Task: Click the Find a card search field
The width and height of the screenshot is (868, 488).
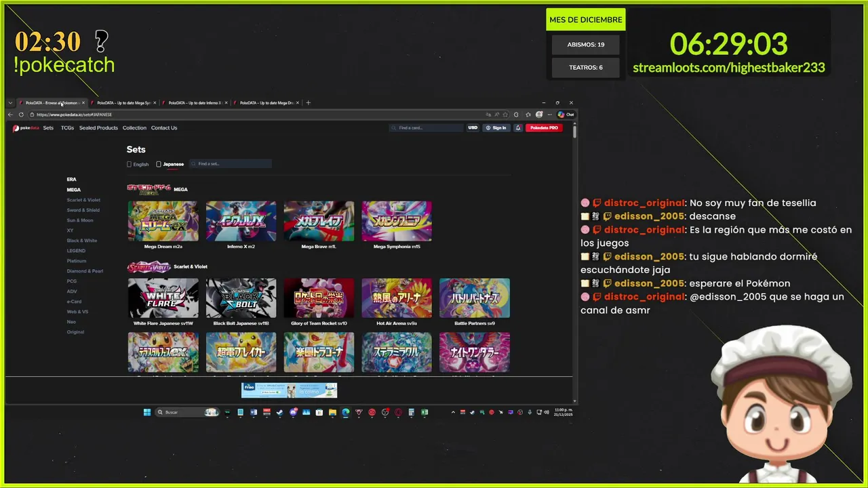Action: 426,127
